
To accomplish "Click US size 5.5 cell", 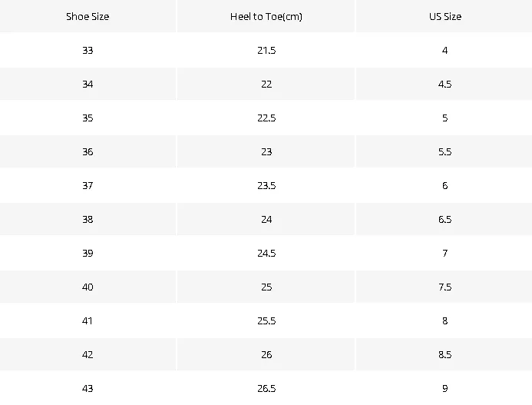I will pos(444,151).
